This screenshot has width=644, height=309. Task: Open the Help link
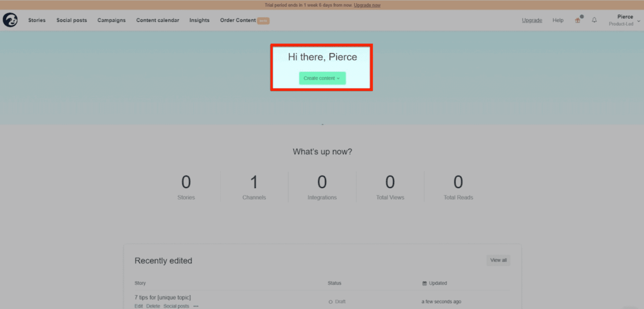click(558, 20)
